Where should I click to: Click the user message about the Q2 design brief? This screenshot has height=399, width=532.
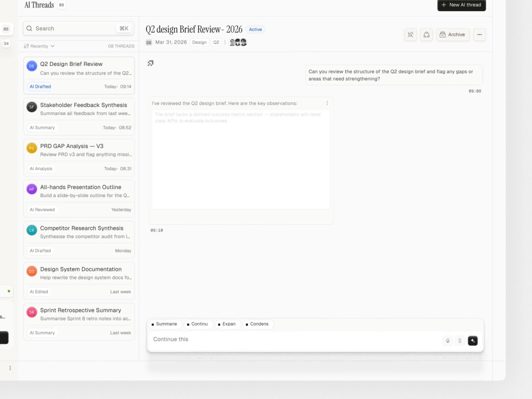tap(394, 75)
